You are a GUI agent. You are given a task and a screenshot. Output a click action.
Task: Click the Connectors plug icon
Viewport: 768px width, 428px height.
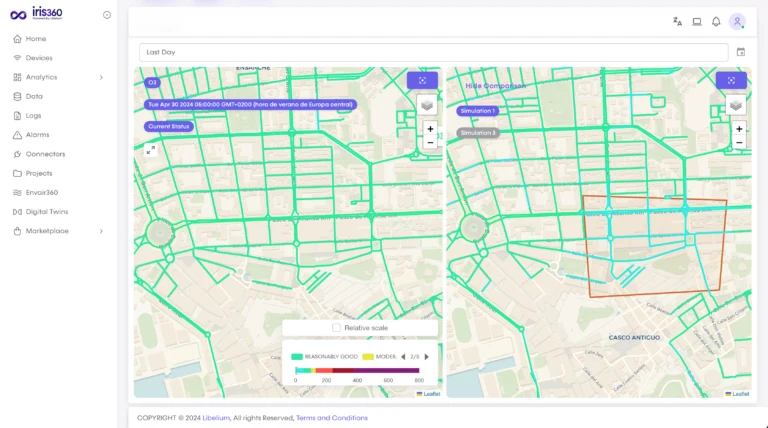(x=17, y=154)
